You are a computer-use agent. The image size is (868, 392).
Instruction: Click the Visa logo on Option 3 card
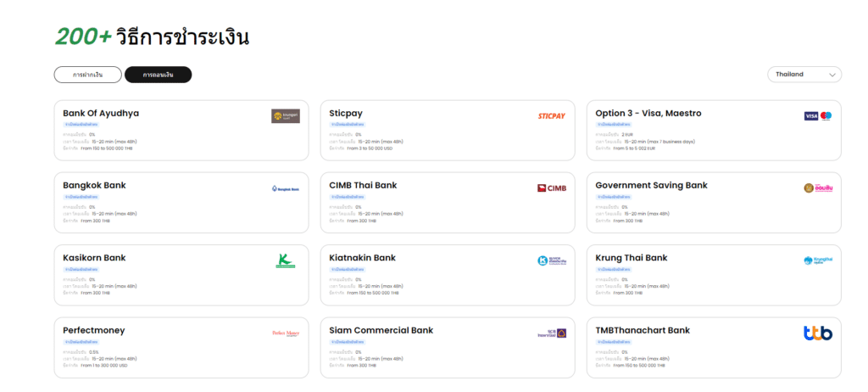[811, 116]
